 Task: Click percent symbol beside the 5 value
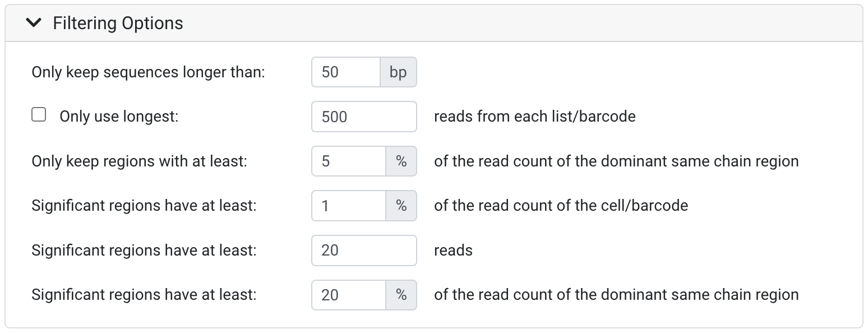coord(401,161)
